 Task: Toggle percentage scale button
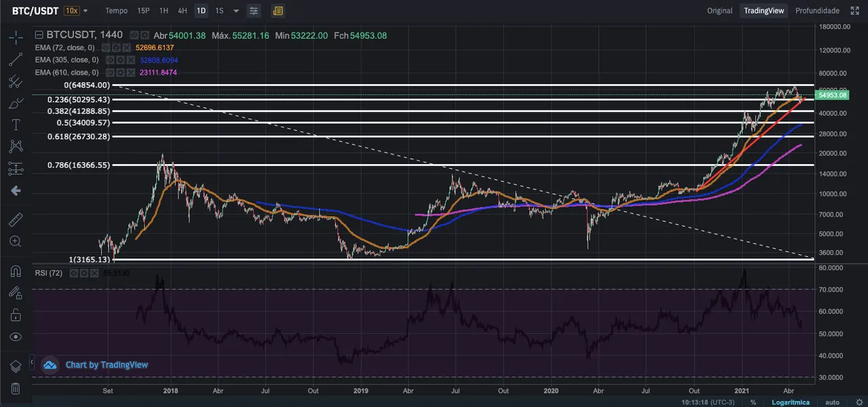click(x=753, y=402)
